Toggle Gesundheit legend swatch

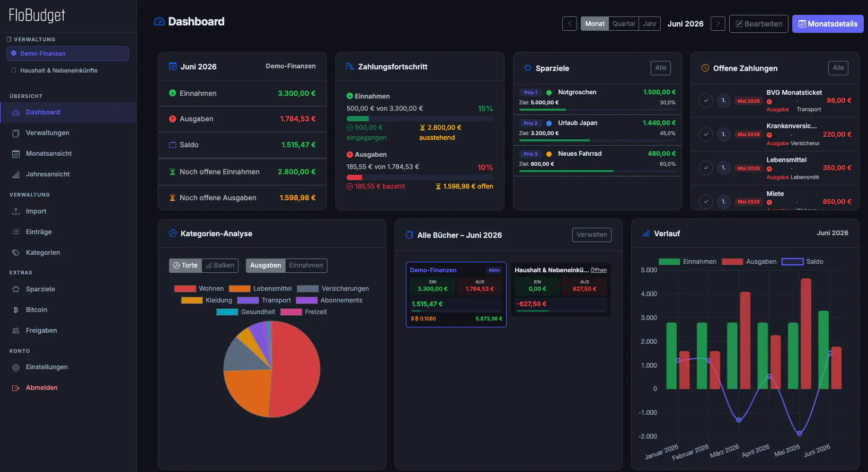[x=227, y=312]
